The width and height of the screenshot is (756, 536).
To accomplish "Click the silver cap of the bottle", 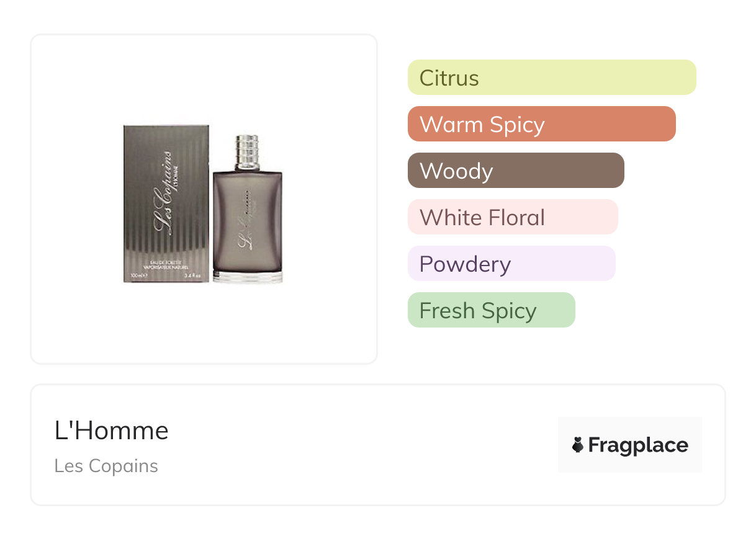I will coord(247,152).
